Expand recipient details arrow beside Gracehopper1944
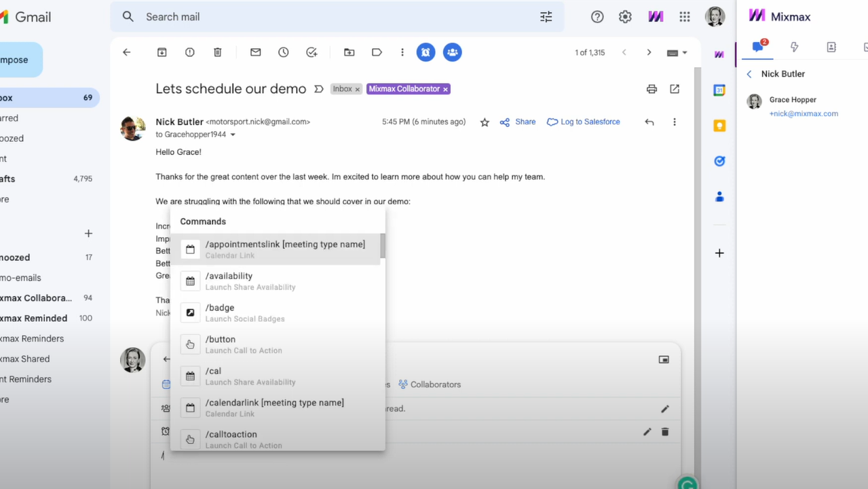This screenshot has height=489, width=868. click(x=233, y=134)
